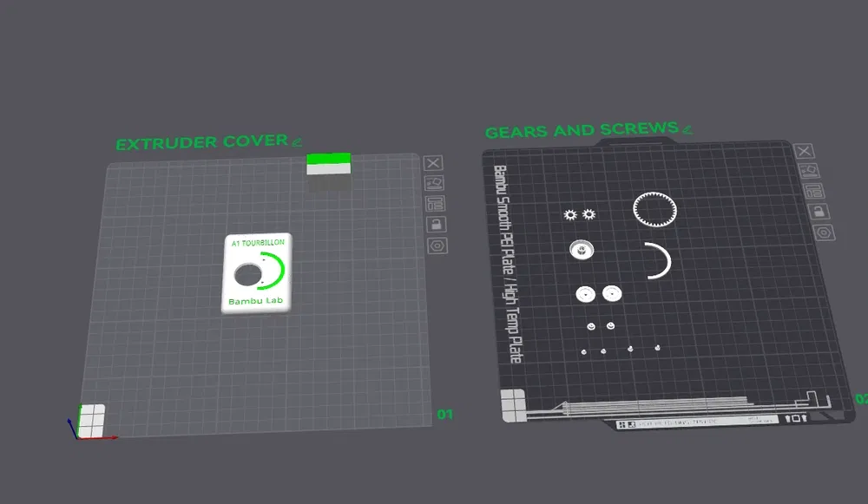Click the 01 plate number label
This screenshot has height=504, width=868.
[444, 415]
